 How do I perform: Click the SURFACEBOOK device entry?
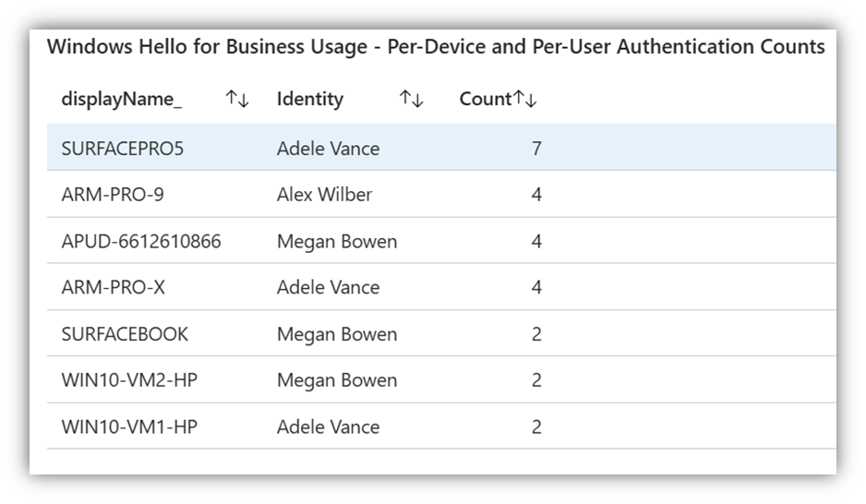tap(125, 334)
